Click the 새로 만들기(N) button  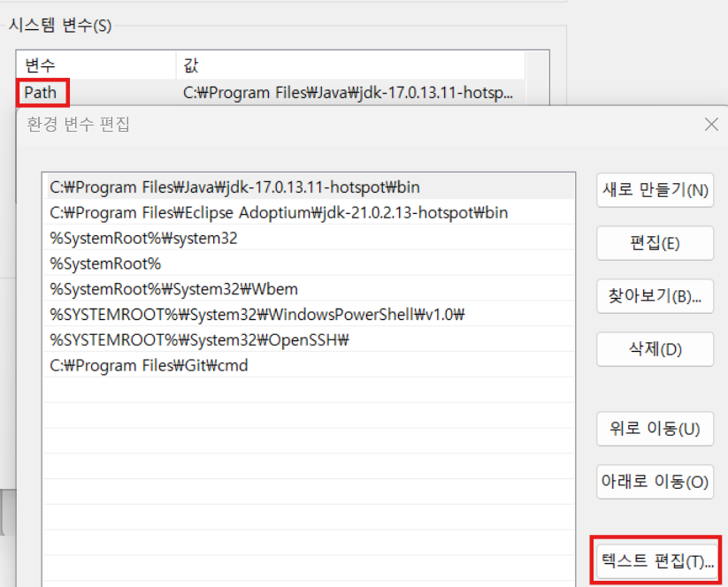click(x=655, y=190)
